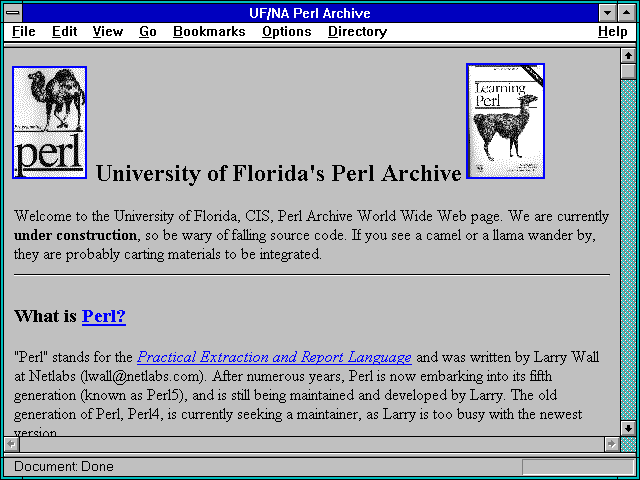
Task: Open the Edit menu
Action: tap(64, 31)
